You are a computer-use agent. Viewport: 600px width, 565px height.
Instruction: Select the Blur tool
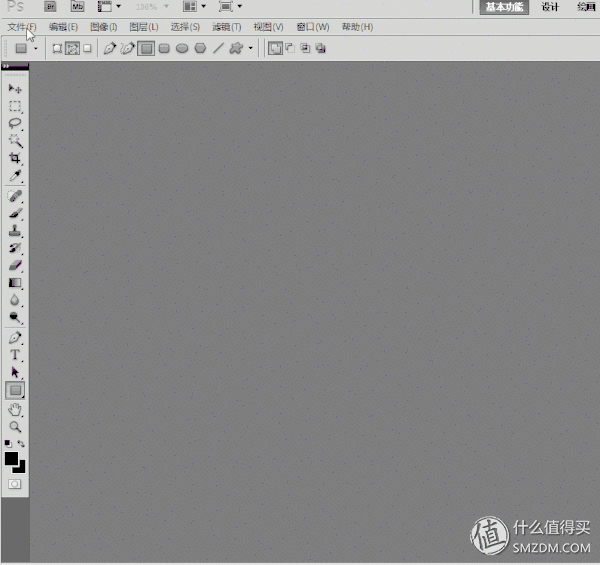(x=15, y=300)
